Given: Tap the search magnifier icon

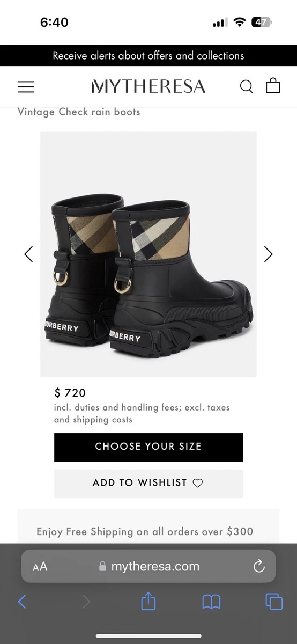Looking at the screenshot, I should (246, 86).
